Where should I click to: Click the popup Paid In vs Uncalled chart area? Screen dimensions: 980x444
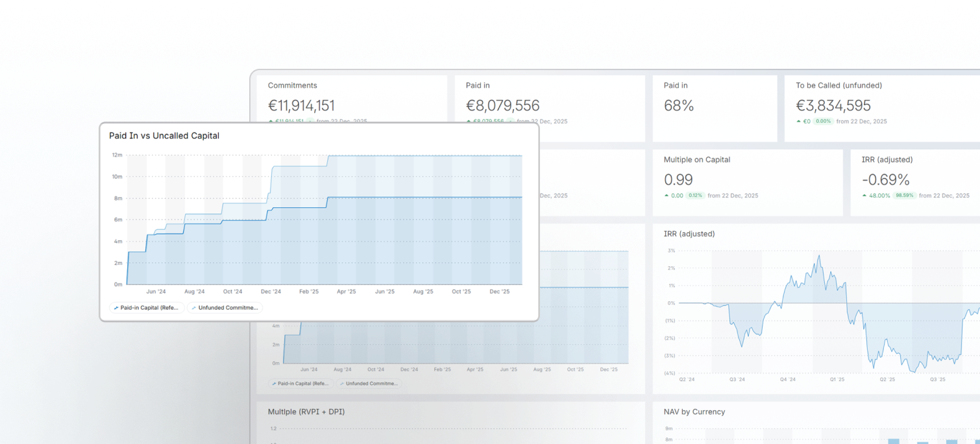pos(325,219)
